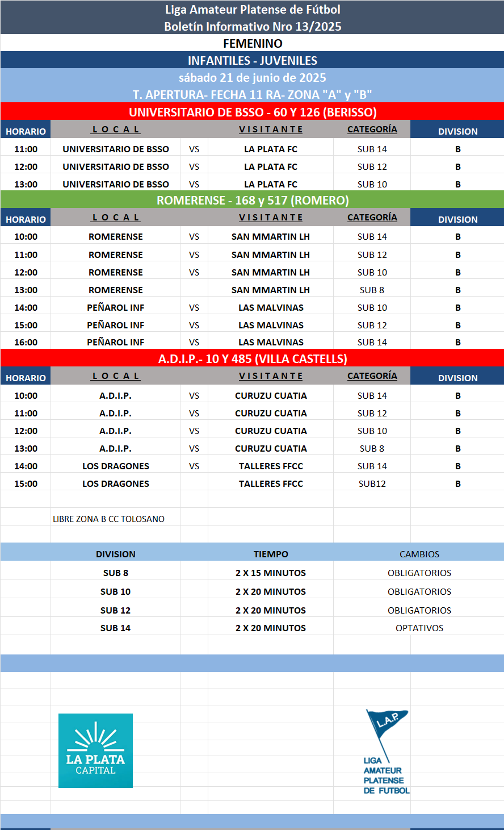Click the Boletín Informativo Nro 13/2025 line

(x=253, y=27)
